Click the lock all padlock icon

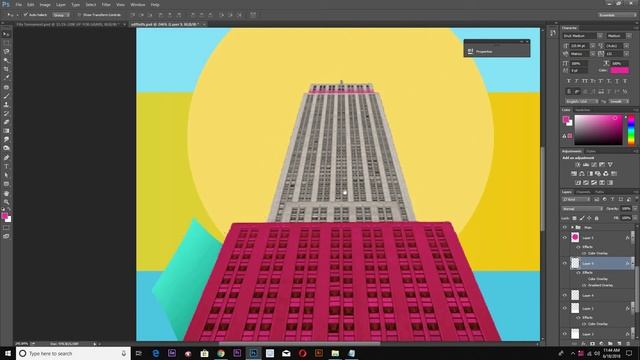(x=597, y=218)
